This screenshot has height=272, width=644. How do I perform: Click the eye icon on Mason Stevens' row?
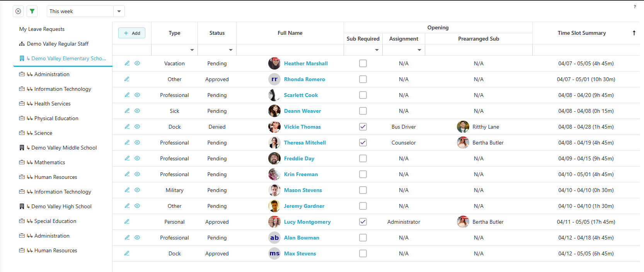point(137,190)
